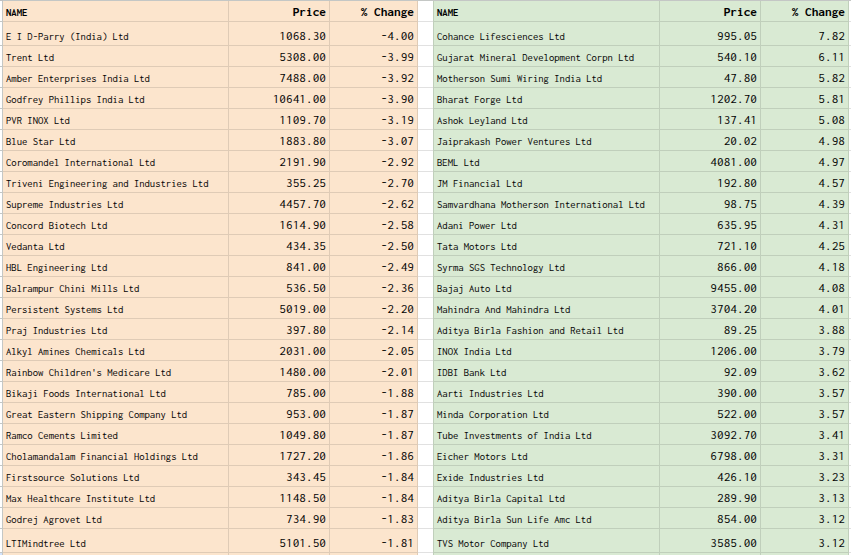The image size is (851, 555).
Task: Open Vedanta Ltd stock details
Action: click(x=35, y=247)
